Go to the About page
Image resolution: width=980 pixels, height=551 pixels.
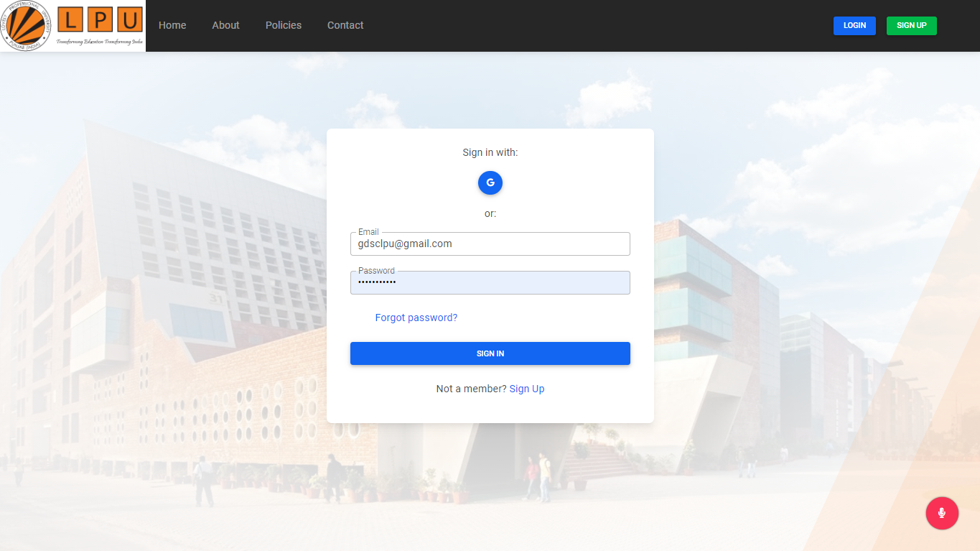tap(225, 25)
